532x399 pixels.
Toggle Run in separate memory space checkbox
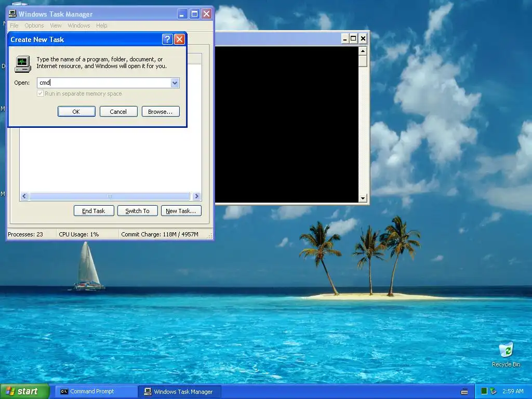[x=41, y=94]
